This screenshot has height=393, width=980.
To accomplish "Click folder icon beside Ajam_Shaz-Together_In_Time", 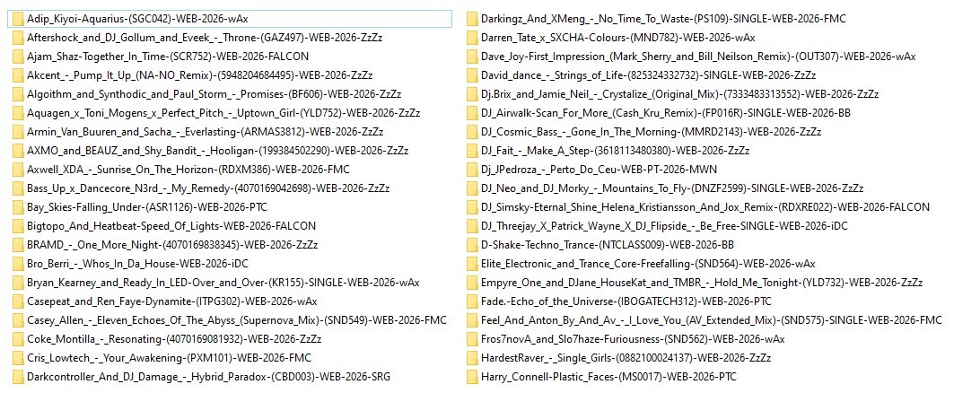I will tap(18, 57).
